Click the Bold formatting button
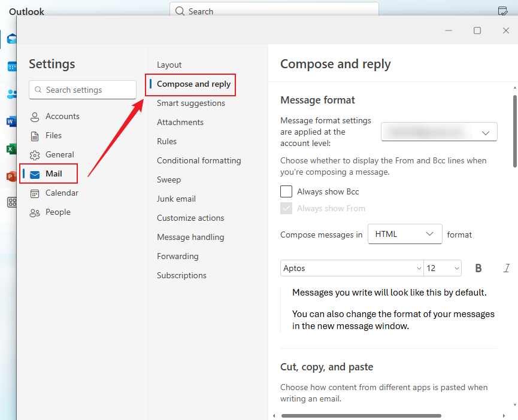The image size is (518, 420). click(x=478, y=268)
